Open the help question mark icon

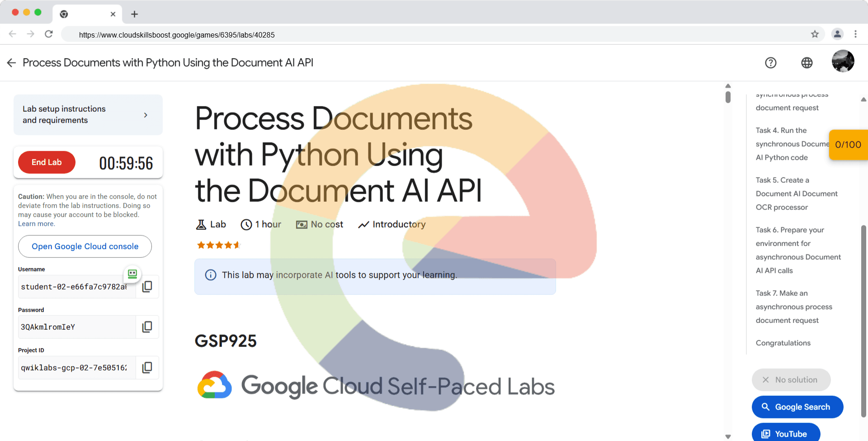point(770,63)
